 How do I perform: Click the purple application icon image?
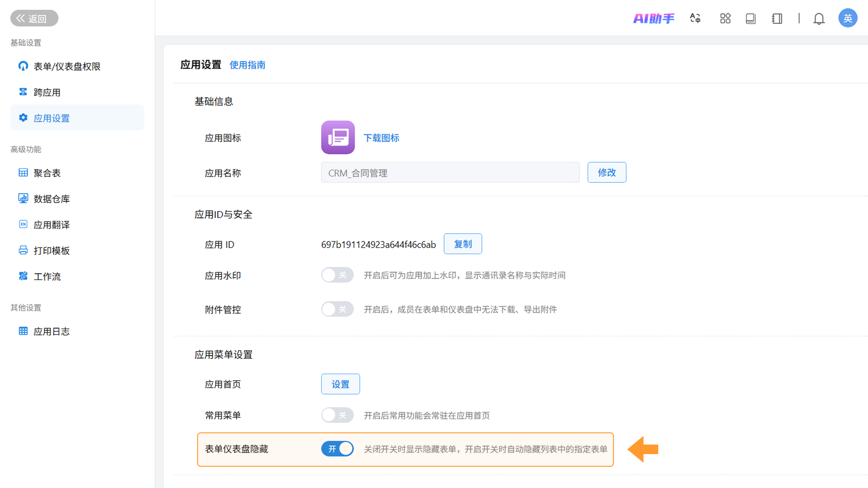[x=338, y=137]
